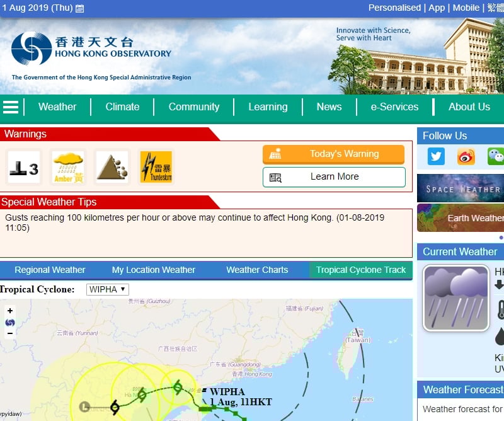Open the Twitter follow icon
Screen dimensions: 504x421
coord(436,156)
